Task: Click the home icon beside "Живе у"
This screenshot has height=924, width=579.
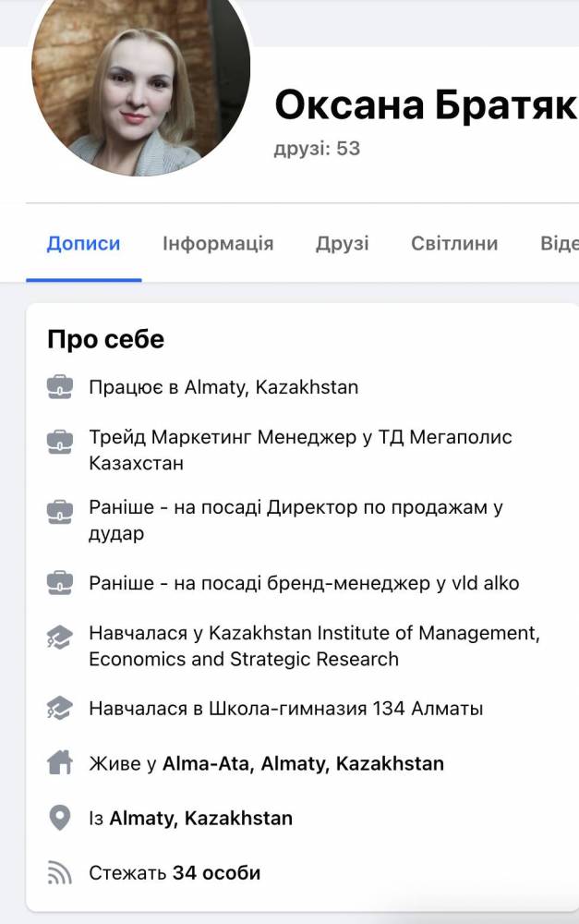Action: point(60,763)
